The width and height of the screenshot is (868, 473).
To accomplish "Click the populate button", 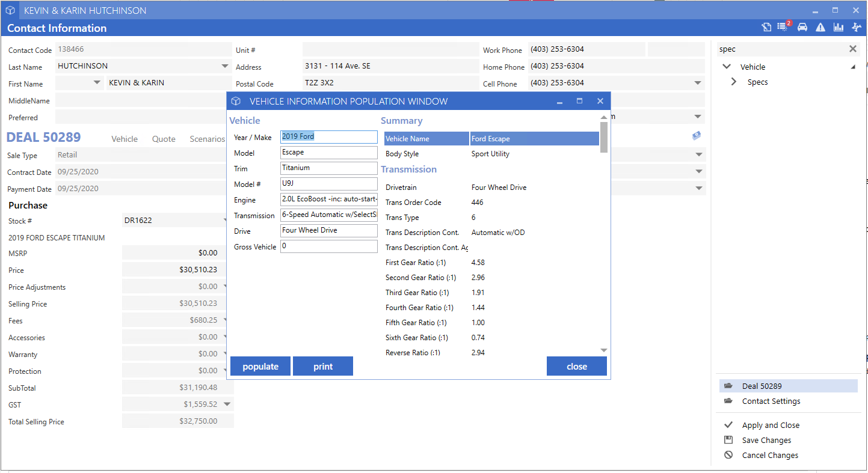I will pos(260,366).
